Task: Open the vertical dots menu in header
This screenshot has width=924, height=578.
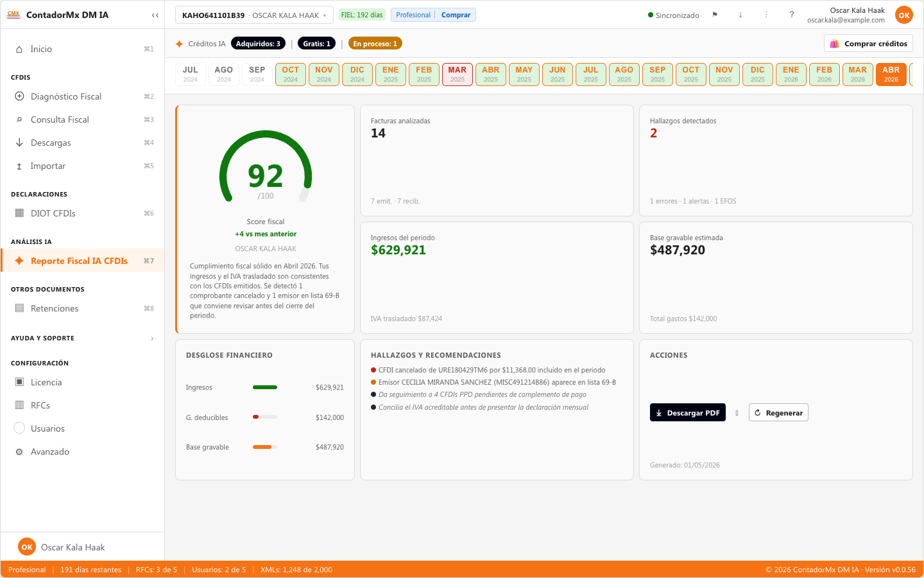Action: pyautogui.click(x=766, y=15)
